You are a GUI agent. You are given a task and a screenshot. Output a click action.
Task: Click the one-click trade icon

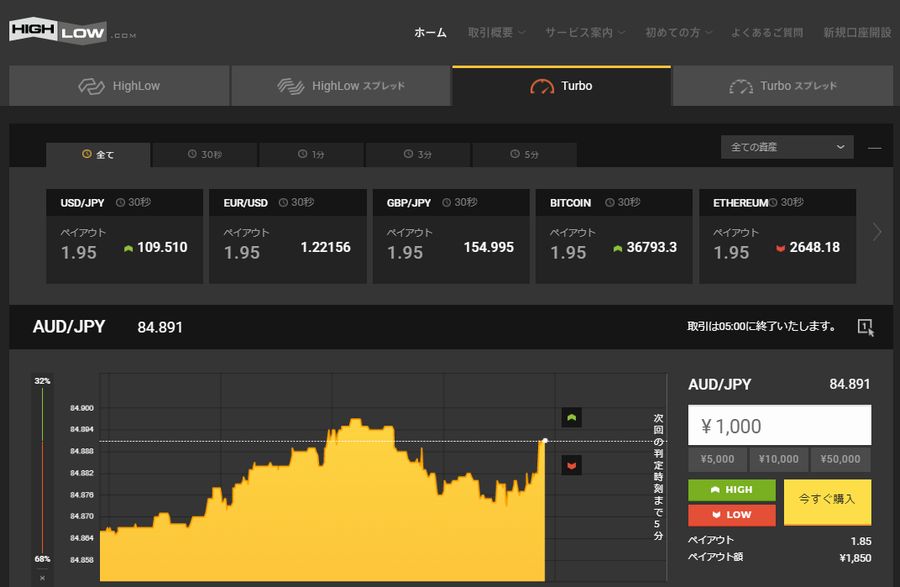tap(865, 327)
